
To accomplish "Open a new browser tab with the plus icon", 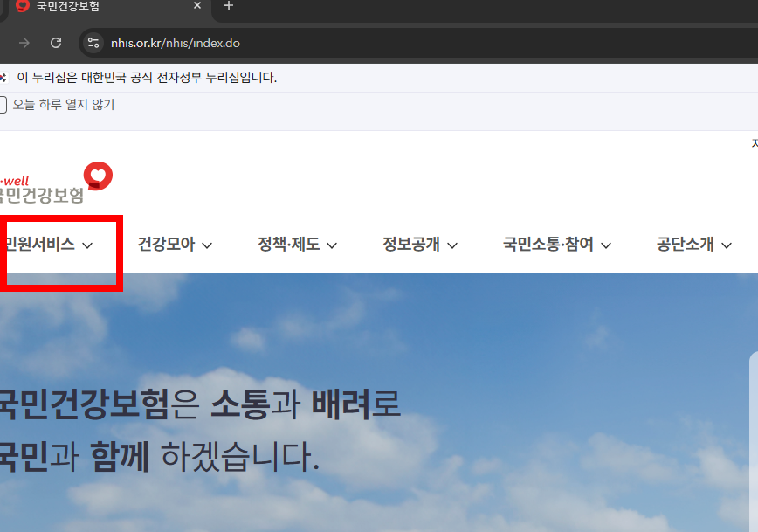I will 228,8.
